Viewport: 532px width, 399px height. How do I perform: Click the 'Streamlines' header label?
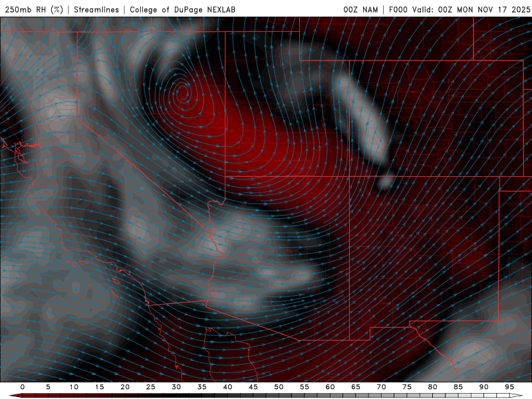click(x=96, y=9)
